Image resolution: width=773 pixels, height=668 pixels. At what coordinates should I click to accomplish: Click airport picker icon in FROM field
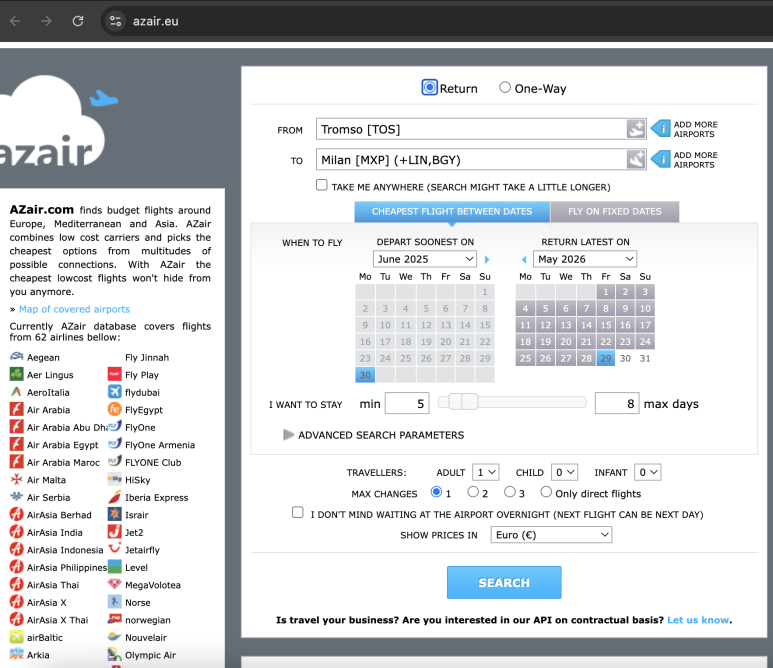click(636, 129)
